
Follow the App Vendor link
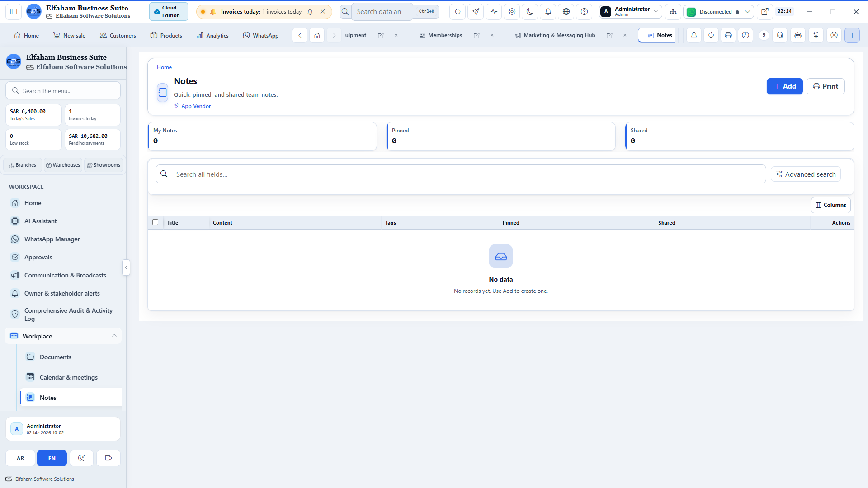[x=196, y=106]
